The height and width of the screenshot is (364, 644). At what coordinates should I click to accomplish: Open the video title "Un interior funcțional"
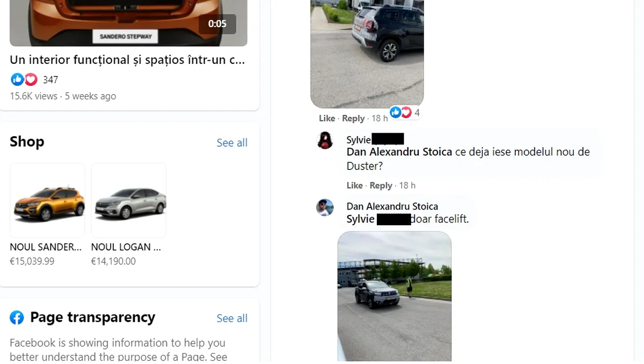pyautogui.click(x=127, y=60)
